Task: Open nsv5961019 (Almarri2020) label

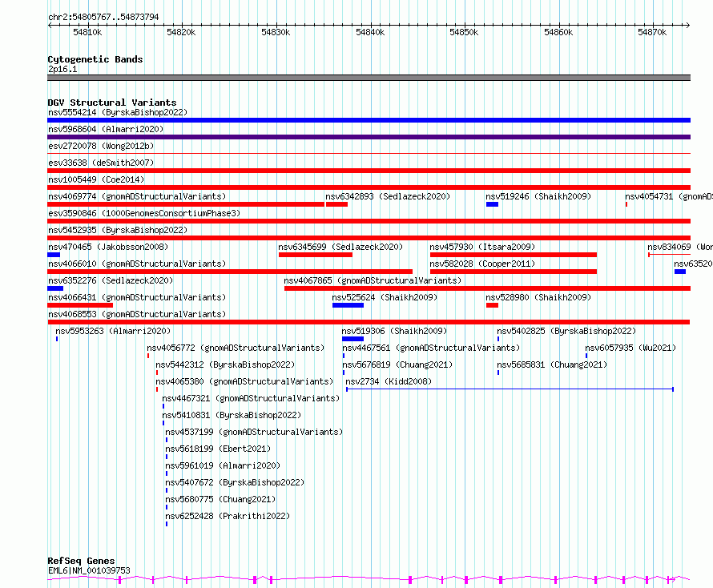Action: [x=223, y=465]
